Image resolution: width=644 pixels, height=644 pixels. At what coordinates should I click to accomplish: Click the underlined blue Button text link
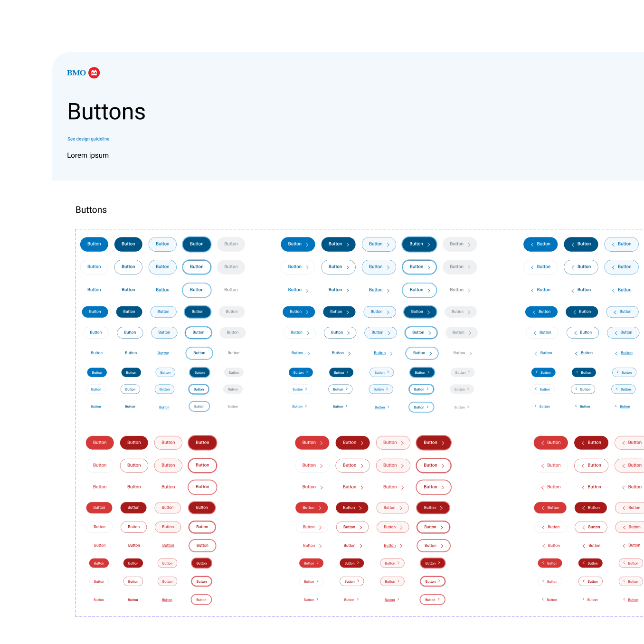point(162,290)
